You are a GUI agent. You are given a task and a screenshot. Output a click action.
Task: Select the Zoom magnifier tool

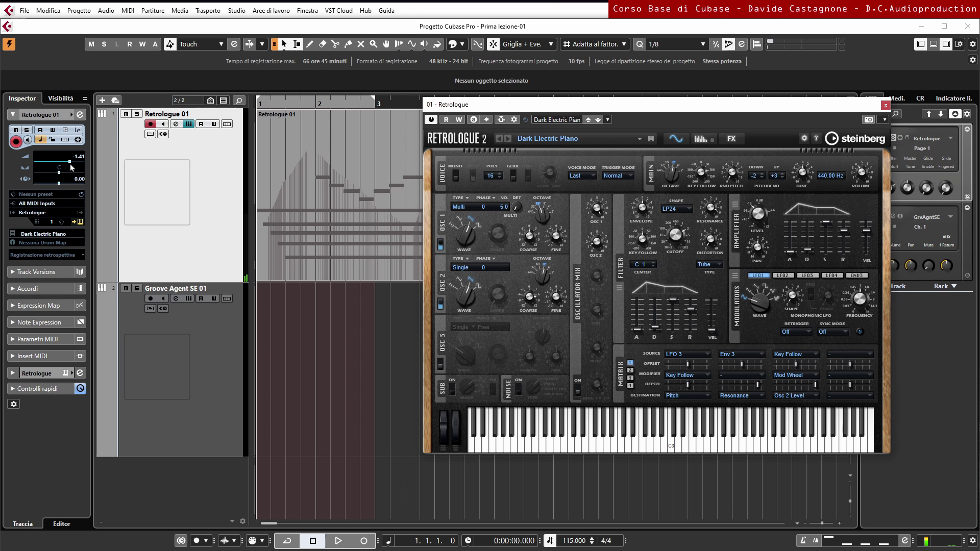(x=373, y=44)
